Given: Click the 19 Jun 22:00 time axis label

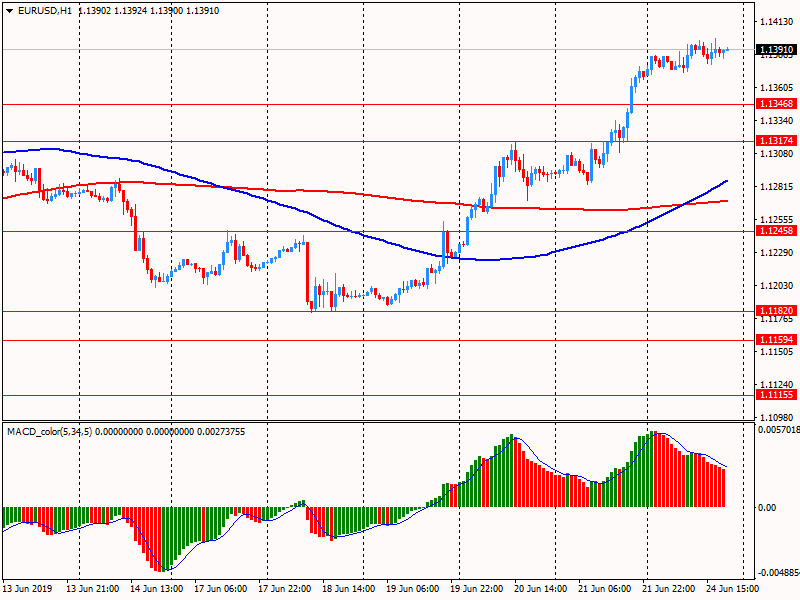Looking at the screenshot, I should click(476, 588).
